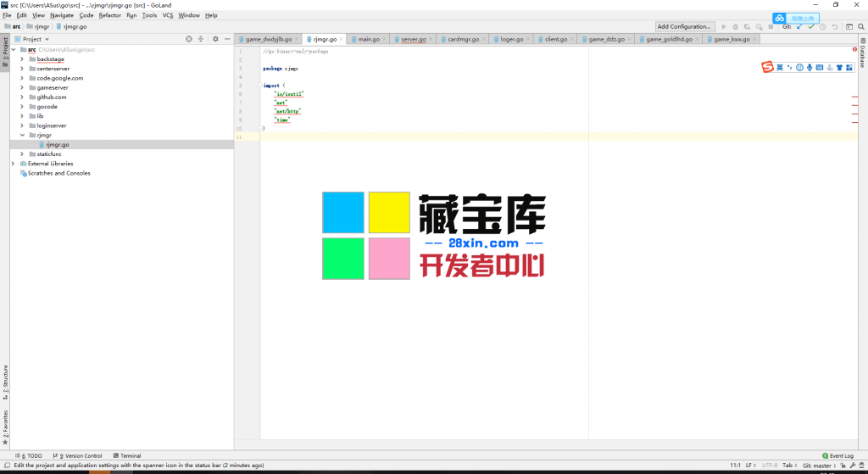Open the Git: master branch dropdown

coord(819,466)
